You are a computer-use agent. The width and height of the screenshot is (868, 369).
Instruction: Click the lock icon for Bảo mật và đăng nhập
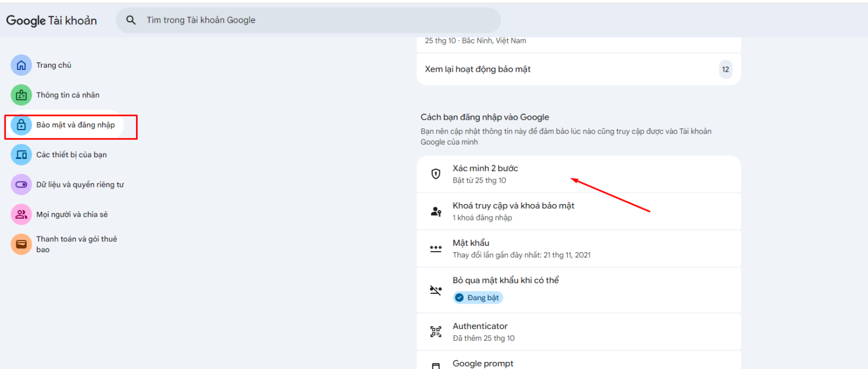click(x=21, y=125)
